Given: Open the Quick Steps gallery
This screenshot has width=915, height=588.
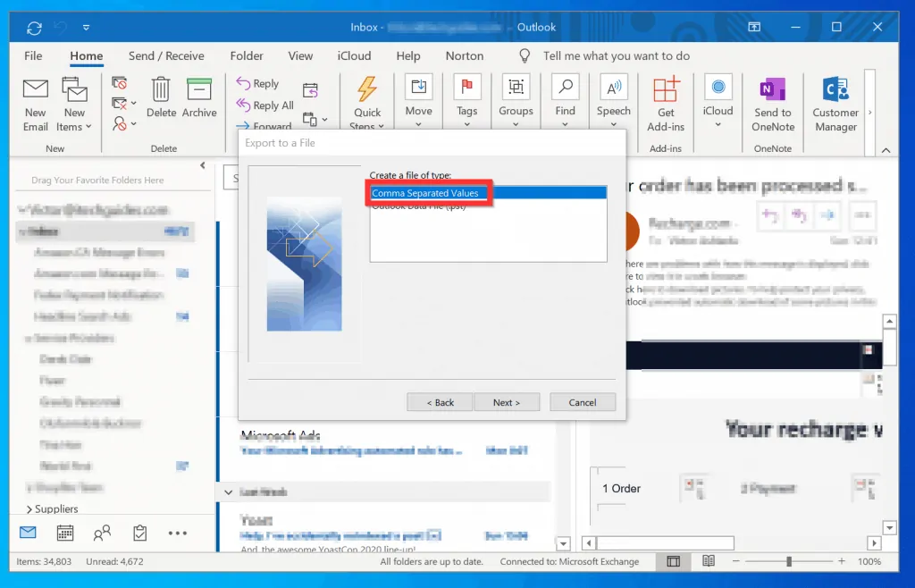Looking at the screenshot, I should (x=367, y=104).
